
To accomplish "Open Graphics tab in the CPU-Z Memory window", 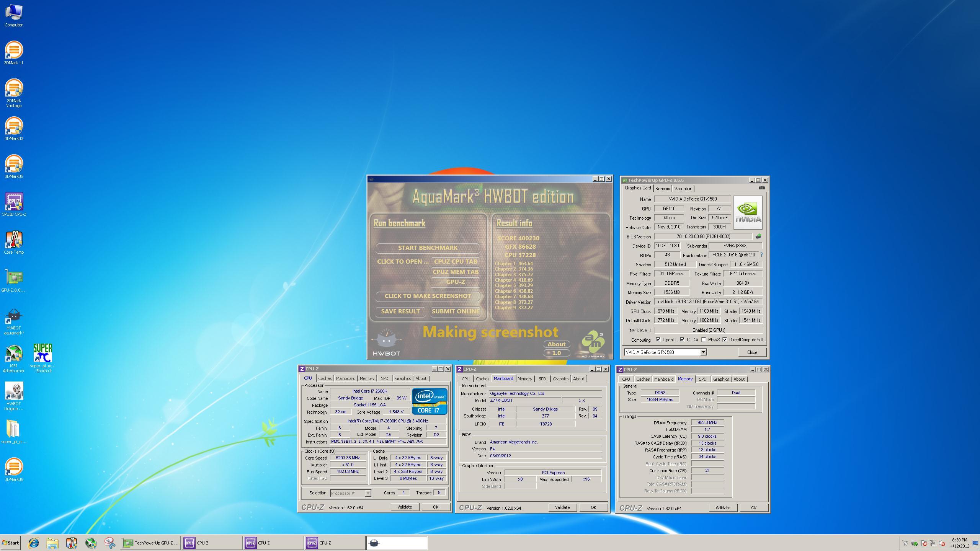I will [x=721, y=379].
